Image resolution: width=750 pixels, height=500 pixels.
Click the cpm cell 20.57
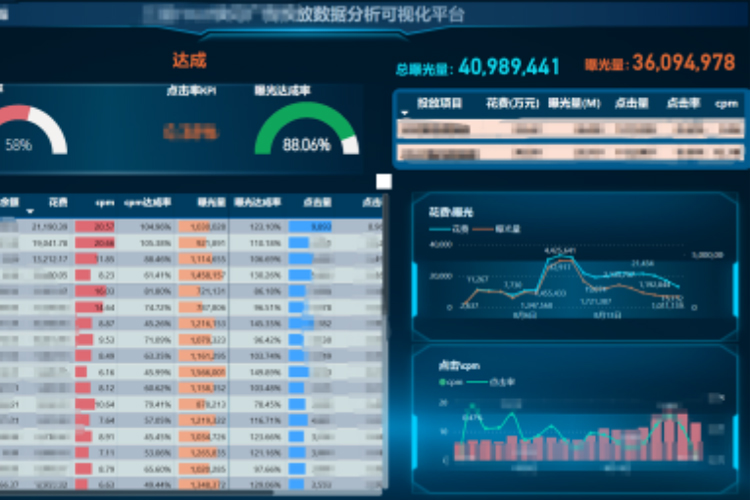point(104,227)
